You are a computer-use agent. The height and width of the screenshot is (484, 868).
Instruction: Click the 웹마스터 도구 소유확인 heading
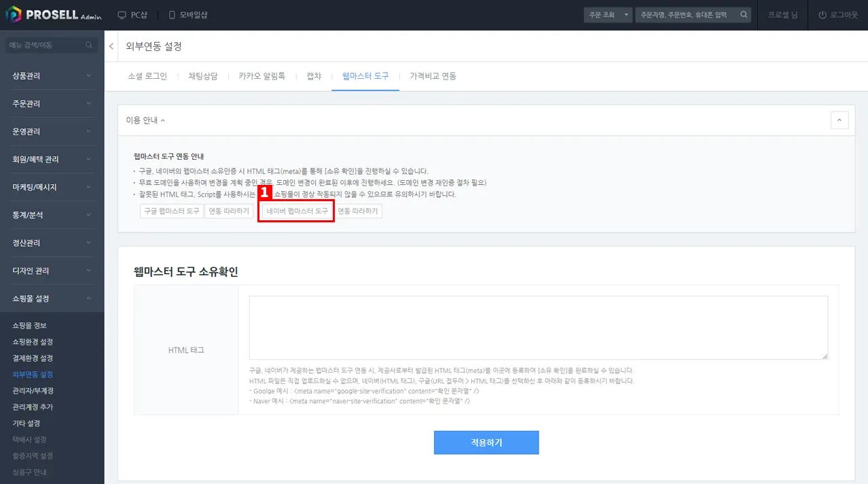point(186,272)
